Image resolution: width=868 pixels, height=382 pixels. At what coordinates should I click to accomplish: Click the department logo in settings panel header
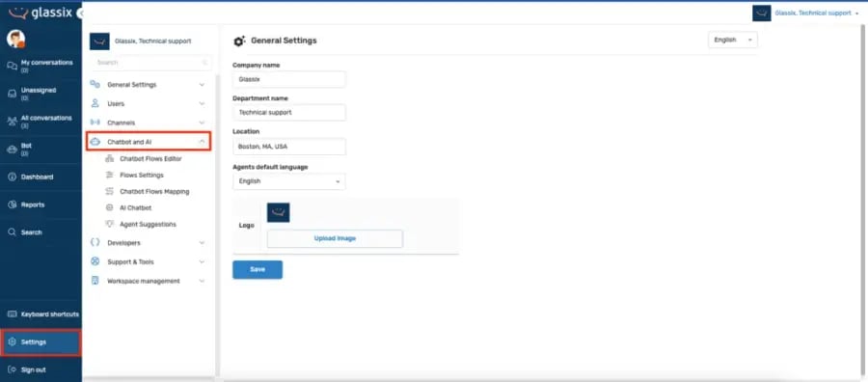point(99,41)
